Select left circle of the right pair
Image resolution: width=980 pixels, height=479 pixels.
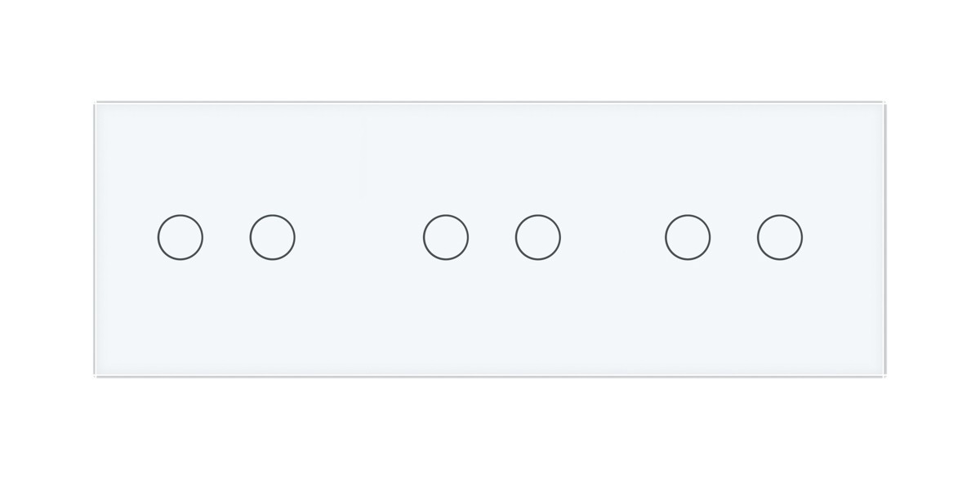(688, 238)
